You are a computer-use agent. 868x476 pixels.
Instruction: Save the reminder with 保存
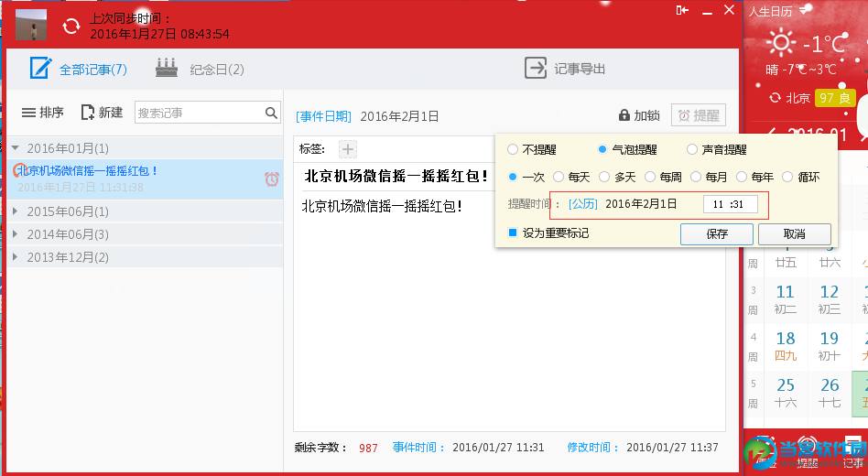coord(717,234)
